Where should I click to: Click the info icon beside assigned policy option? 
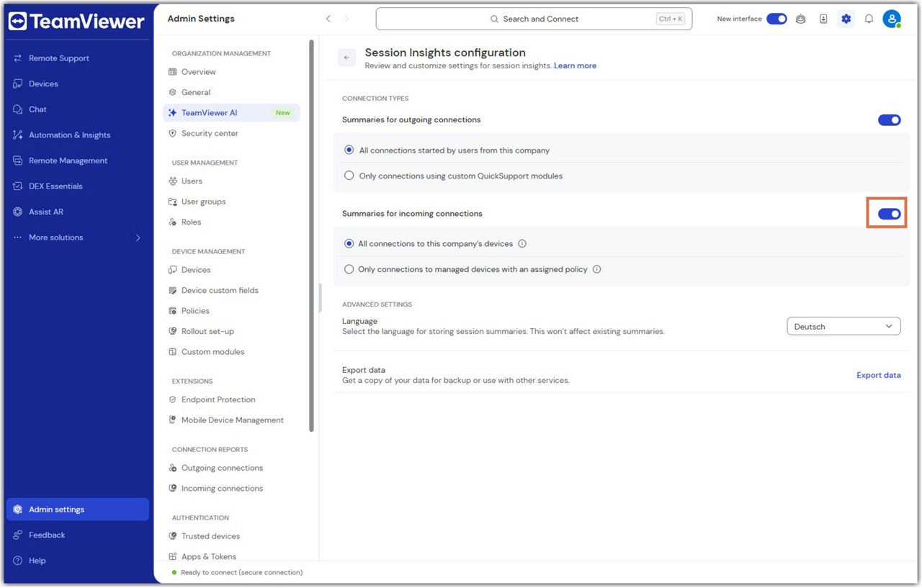click(x=596, y=270)
